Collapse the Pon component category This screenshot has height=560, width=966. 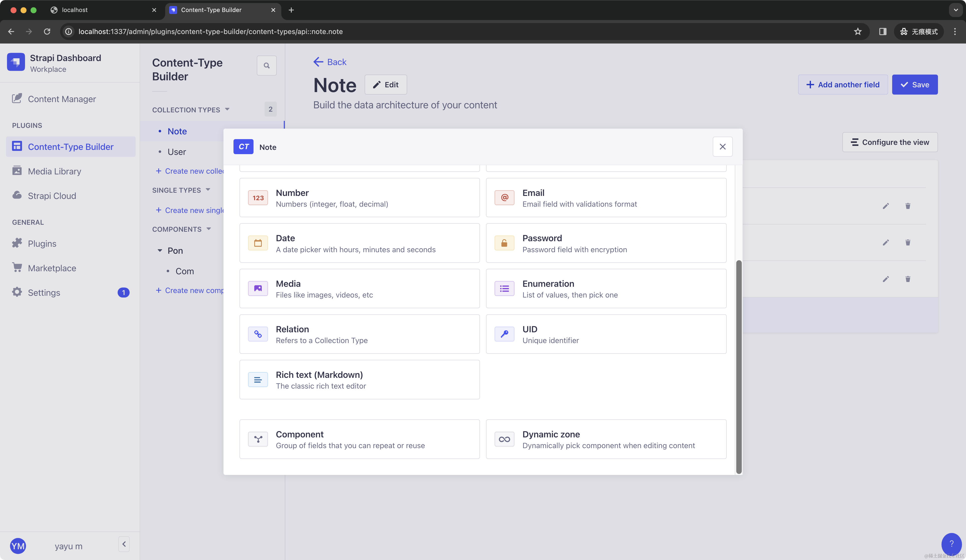(x=160, y=251)
